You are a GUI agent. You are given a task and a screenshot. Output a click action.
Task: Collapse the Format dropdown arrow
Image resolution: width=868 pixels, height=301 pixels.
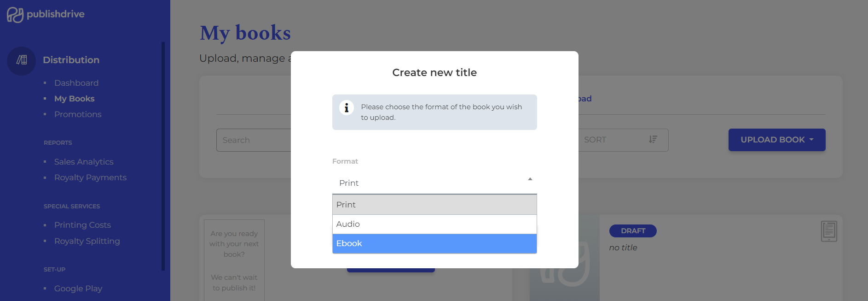pyautogui.click(x=530, y=179)
